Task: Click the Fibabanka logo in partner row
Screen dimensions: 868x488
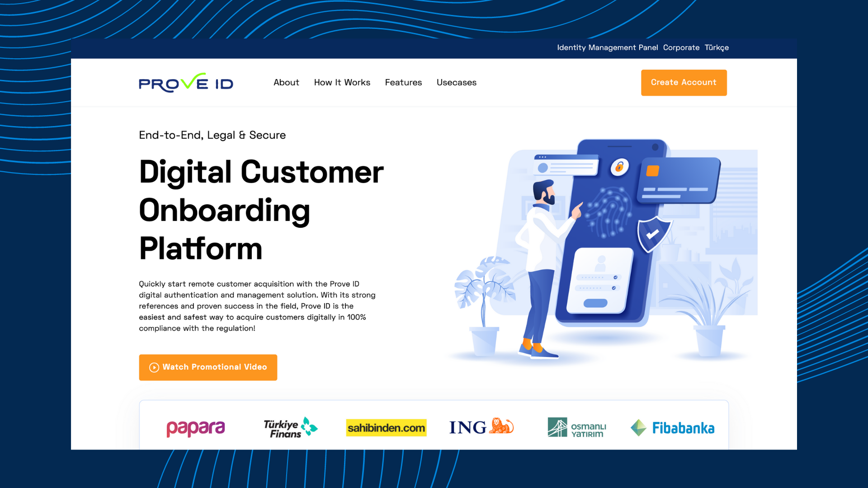Action: (672, 427)
